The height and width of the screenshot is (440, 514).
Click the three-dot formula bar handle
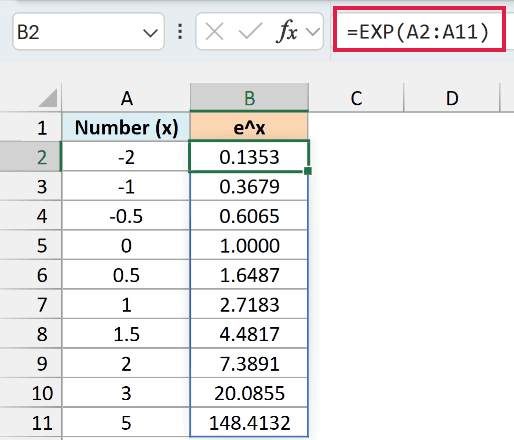(x=180, y=32)
